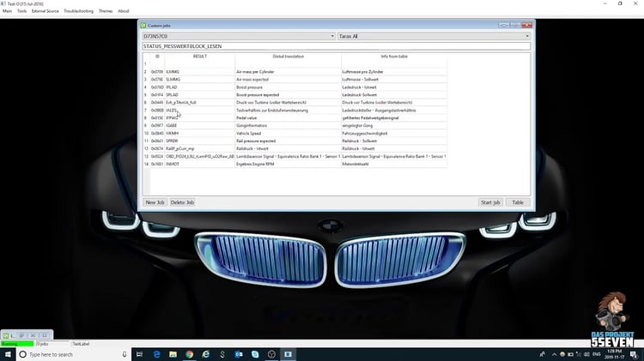Open File Explorer from the taskbar
Viewport: 644px width, 361px height.
click(173, 354)
